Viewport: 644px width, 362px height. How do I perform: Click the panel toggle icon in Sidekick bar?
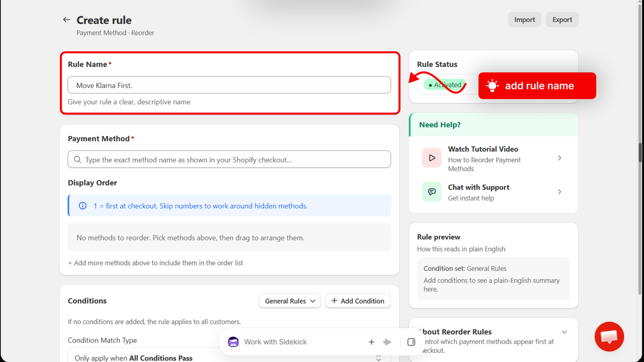point(411,342)
